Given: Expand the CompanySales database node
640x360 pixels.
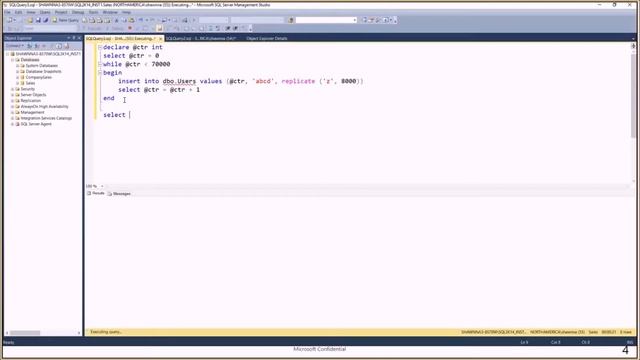Looking at the screenshot, I should click(18, 77).
